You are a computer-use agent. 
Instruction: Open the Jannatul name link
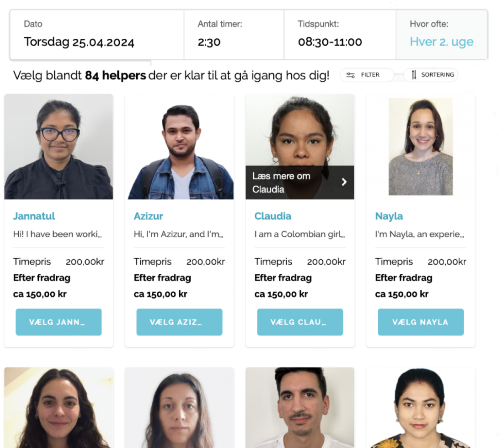tap(34, 216)
